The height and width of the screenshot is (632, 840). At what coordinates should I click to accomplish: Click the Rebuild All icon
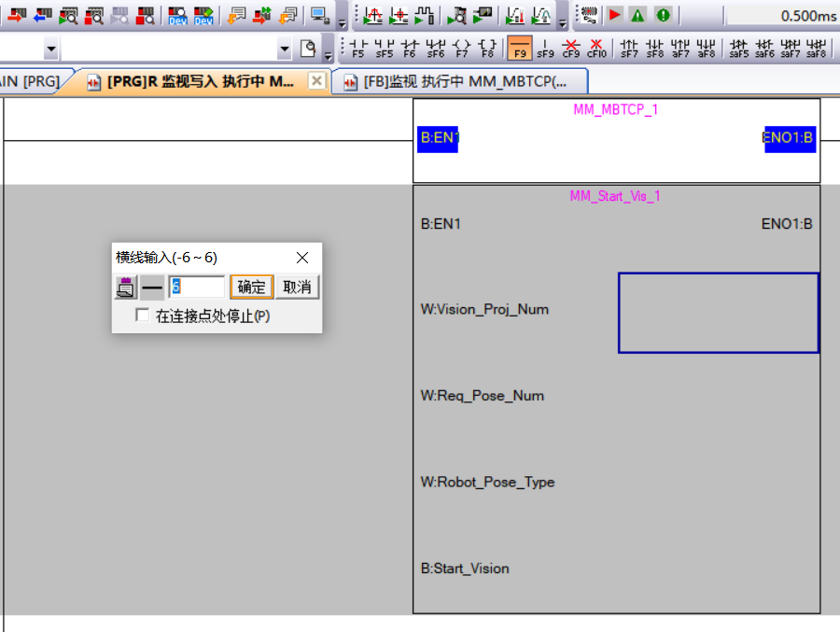coord(287,16)
